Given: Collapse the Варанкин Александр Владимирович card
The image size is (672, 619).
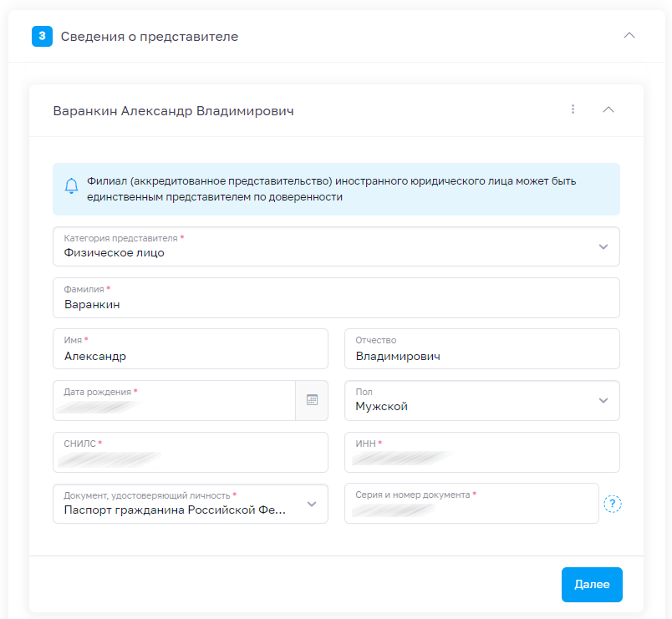Looking at the screenshot, I should (x=608, y=109).
